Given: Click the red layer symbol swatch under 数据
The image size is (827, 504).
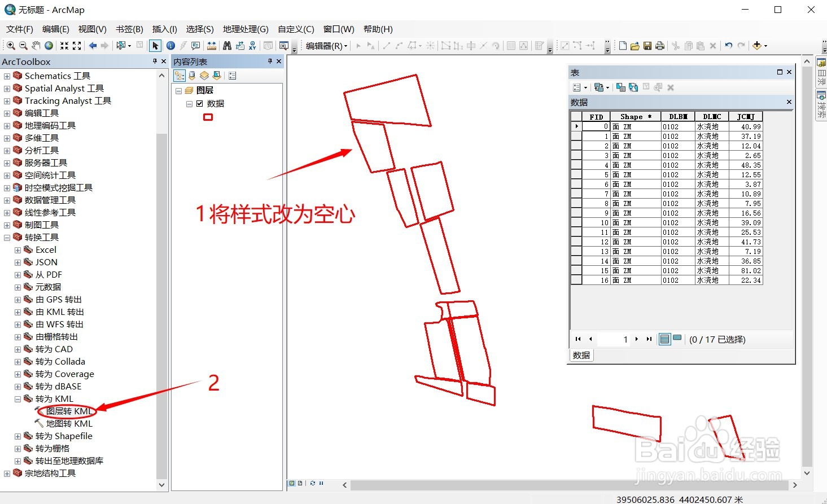Looking at the screenshot, I should 208,117.
